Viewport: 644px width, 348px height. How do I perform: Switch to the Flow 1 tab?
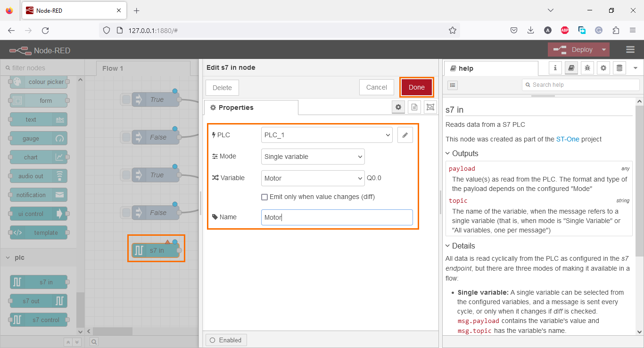coord(113,68)
